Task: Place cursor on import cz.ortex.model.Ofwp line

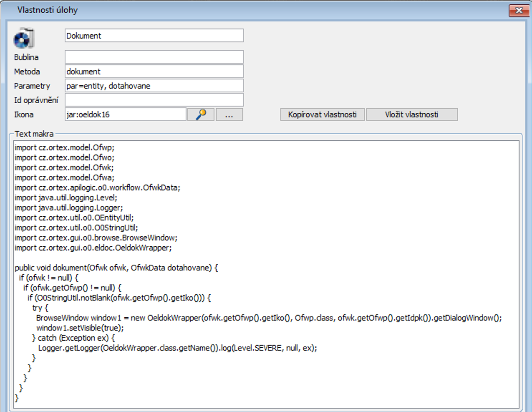Action: [x=65, y=148]
